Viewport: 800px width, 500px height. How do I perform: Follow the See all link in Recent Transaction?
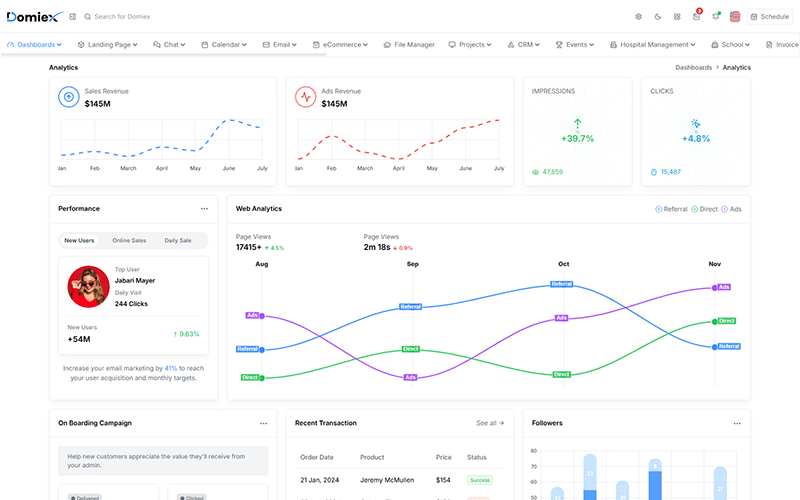pos(490,423)
